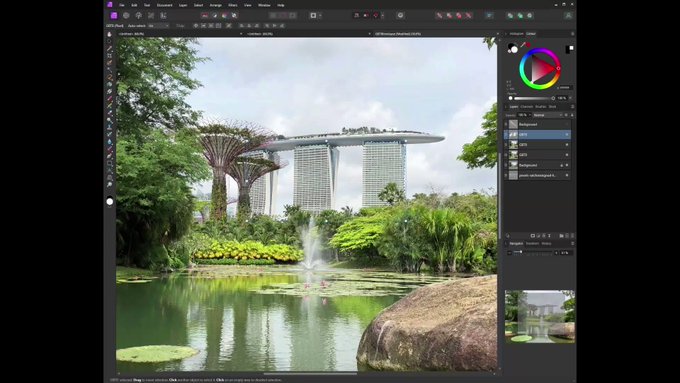Switch to the Photo persona

coord(114,15)
